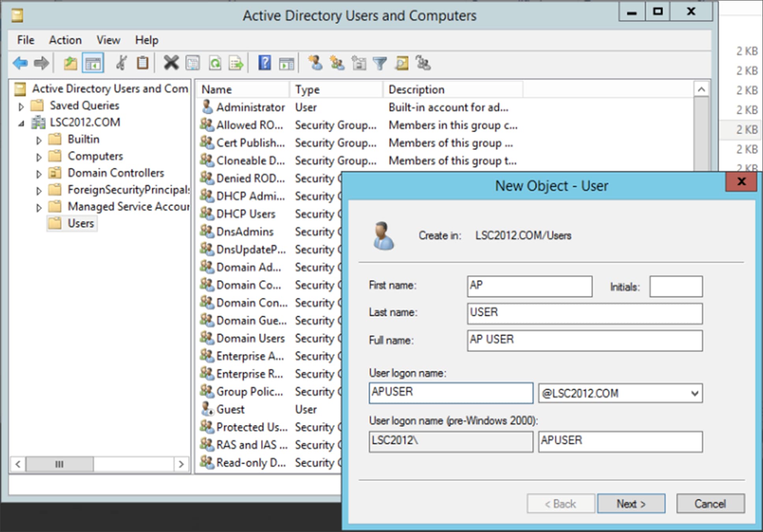This screenshot has width=763, height=532.
Task: Click the Initials input field
Action: tap(676, 286)
